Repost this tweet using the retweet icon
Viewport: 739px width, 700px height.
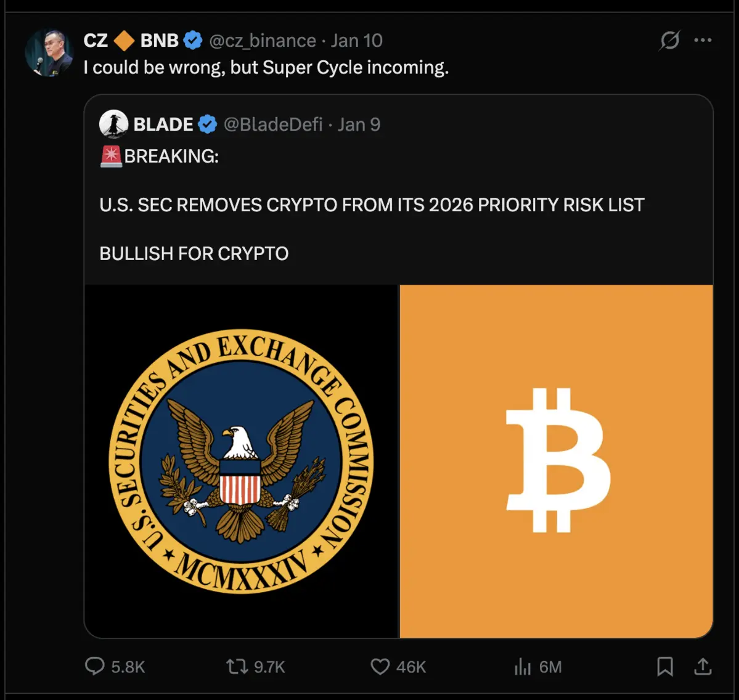click(237, 666)
